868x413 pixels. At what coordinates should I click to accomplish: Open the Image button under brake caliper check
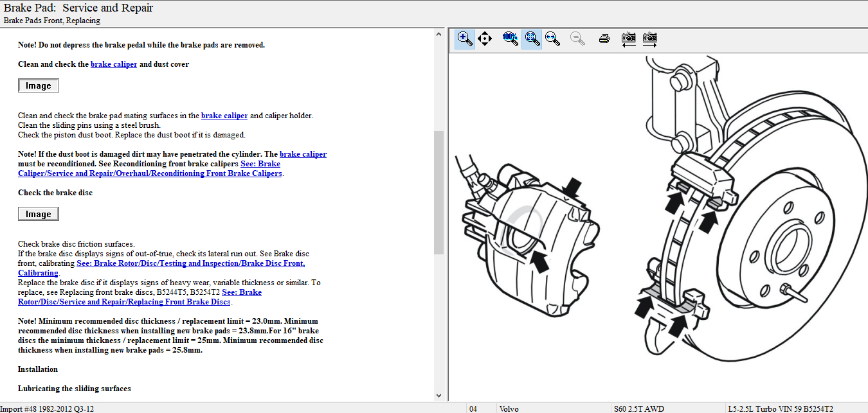[x=39, y=85]
